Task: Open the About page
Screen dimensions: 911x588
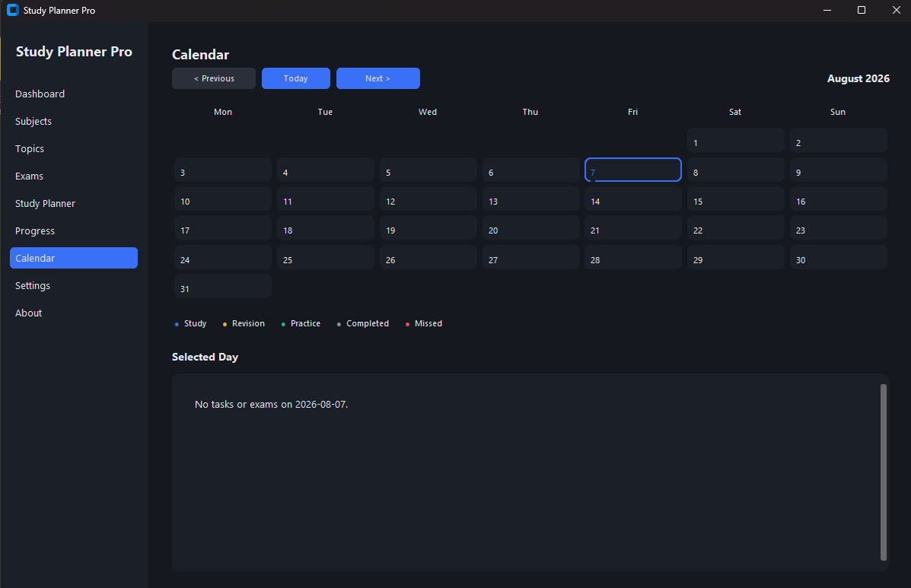Action: pyautogui.click(x=74, y=313)
